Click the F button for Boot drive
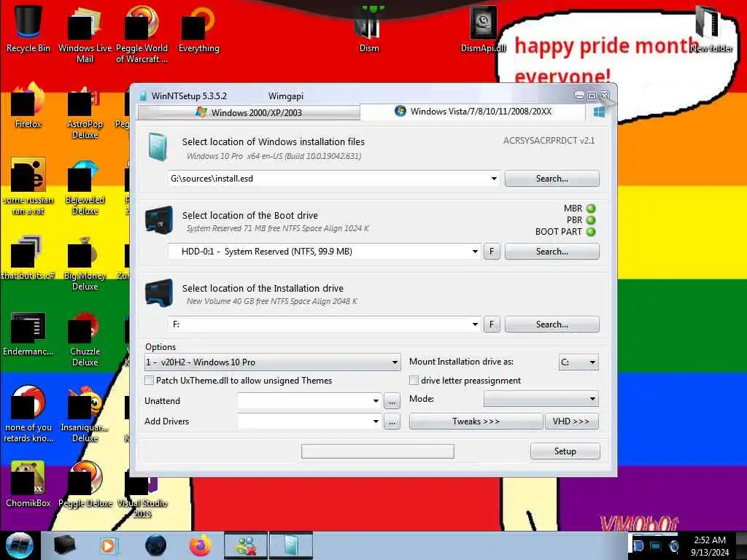Viewport: 747px width, 560px height. [492, 252]
